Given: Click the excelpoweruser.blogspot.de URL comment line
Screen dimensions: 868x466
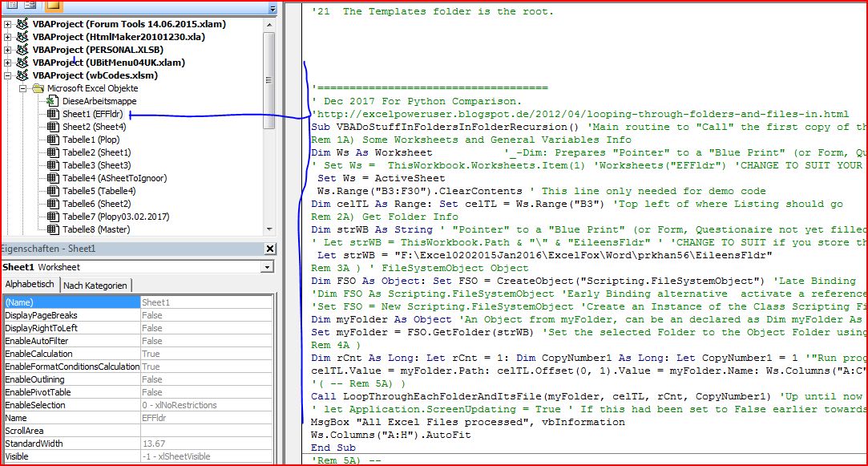Looking at the screenshot, I should [x=579, y=114].
